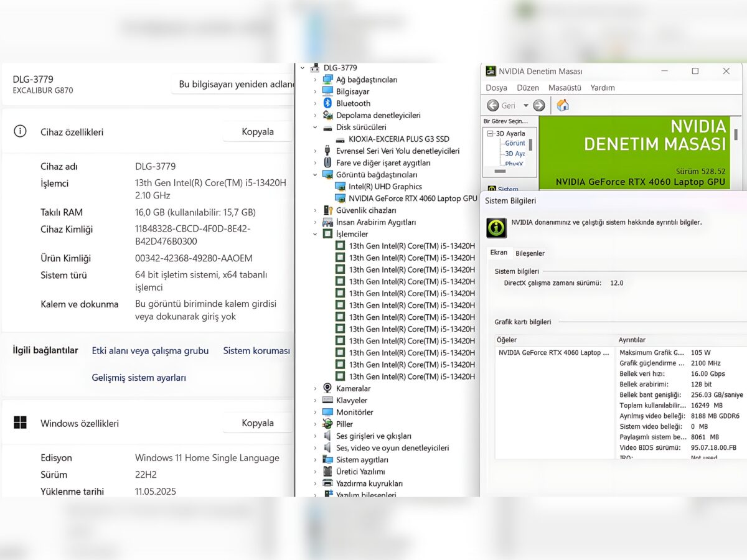747x560 pixels.
Task: Open the Dosya menu
Action: coord(497,88)
